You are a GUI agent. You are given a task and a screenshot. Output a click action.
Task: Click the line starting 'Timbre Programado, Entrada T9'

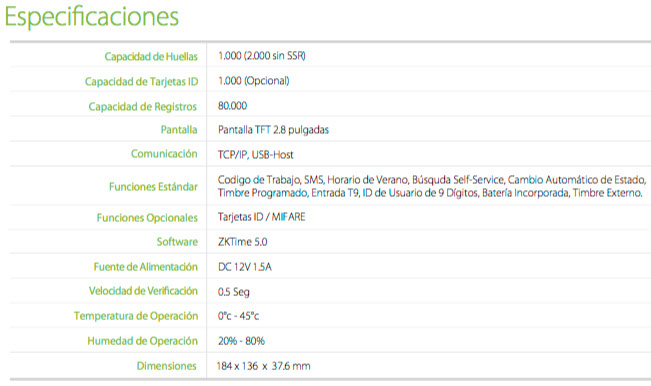tap(430, 193)
